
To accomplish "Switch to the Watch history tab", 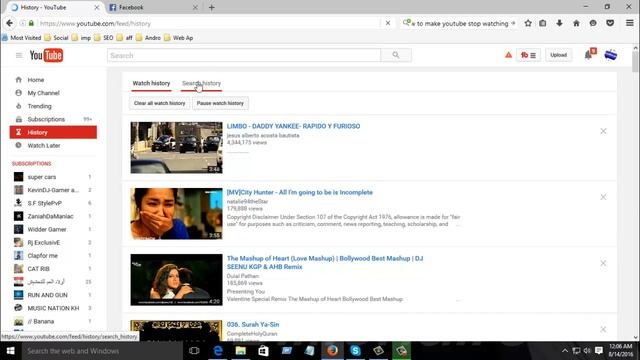I will [x=151, y=83].
